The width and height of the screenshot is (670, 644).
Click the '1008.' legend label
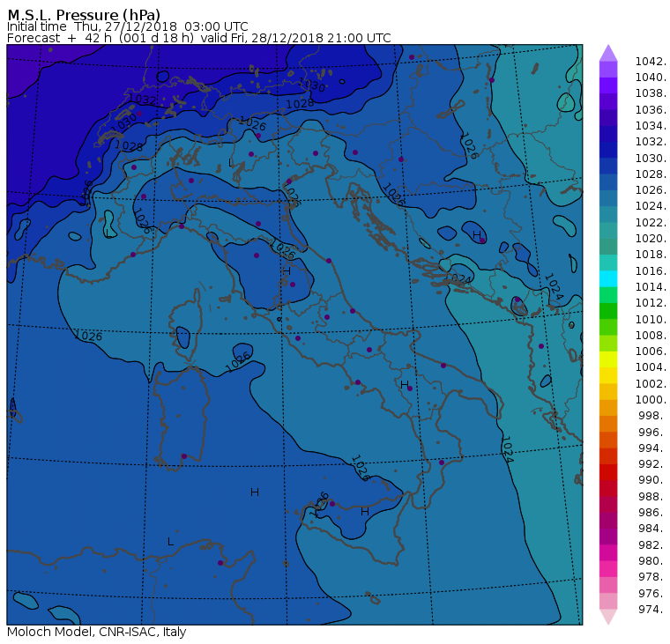point(651,336)
